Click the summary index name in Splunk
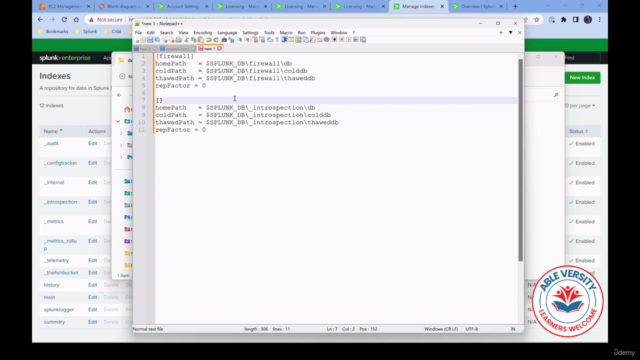The image size is (640, 360). coord(54,322)
